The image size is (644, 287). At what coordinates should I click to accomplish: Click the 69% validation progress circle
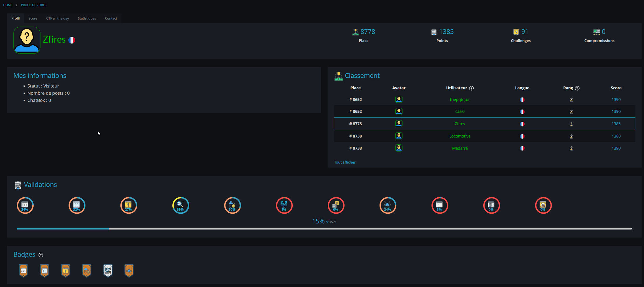[x=180, y=205]
